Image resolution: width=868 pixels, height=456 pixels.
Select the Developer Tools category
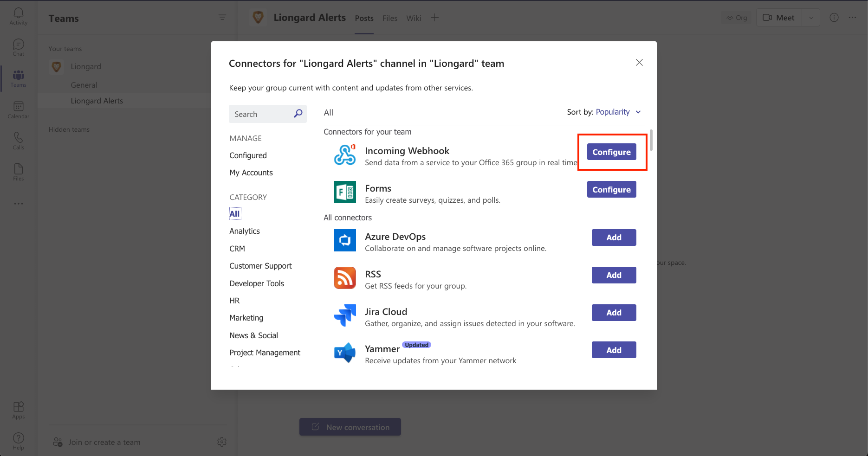pos(257,283)
